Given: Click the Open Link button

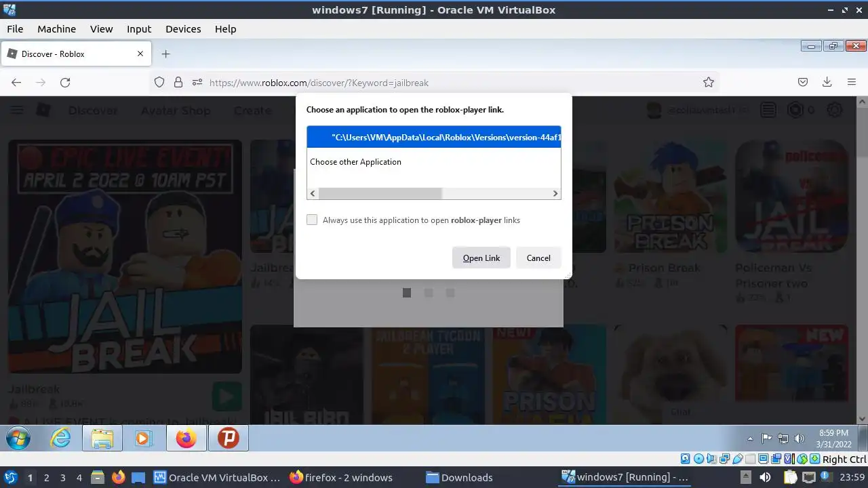Looking at the screenshot, I should [x=481, y=258].
